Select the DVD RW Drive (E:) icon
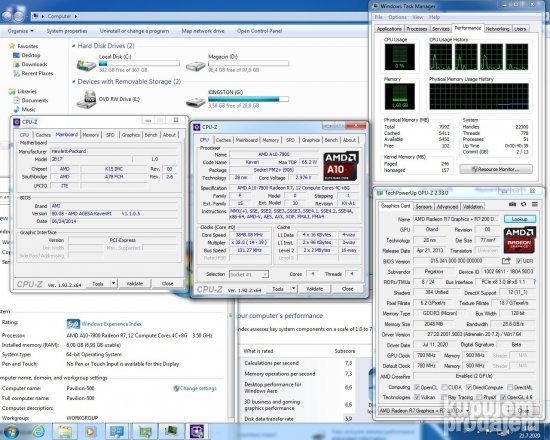Viewport: 550px width, 440px height. (x=86, y=100)
